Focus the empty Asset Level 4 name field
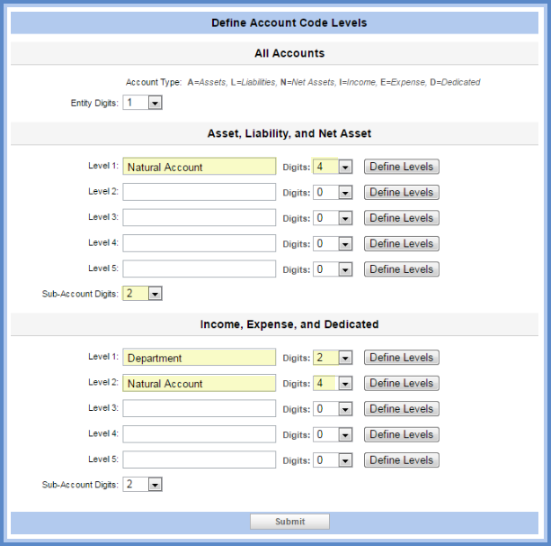The width and height of the screenshot is (551, 546). click(x=199, y=243)
